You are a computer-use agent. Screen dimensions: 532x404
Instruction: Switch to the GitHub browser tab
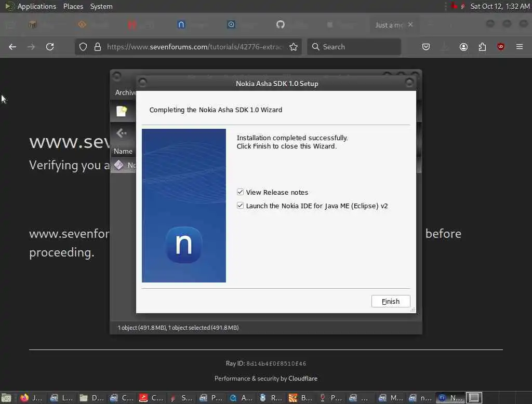[280, 25]
